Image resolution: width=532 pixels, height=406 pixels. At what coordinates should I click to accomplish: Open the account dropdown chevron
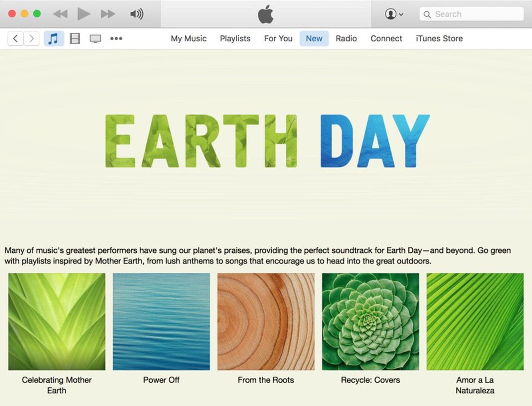pyautogui.click(x=401, y=14)
